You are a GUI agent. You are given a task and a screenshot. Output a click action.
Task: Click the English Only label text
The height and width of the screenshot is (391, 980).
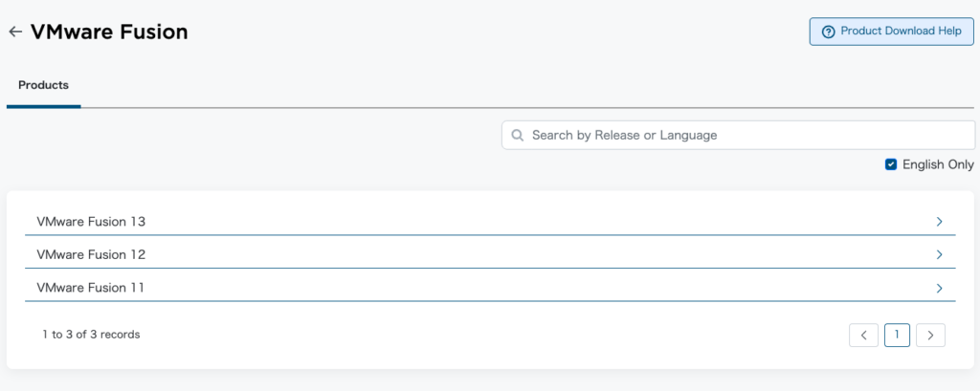[938, 164]
